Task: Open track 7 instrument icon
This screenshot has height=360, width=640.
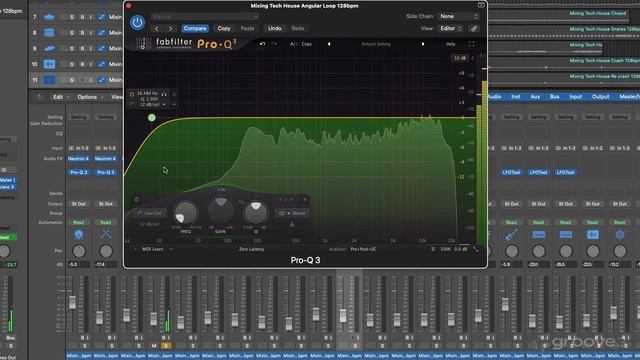Action: [49, 17]
